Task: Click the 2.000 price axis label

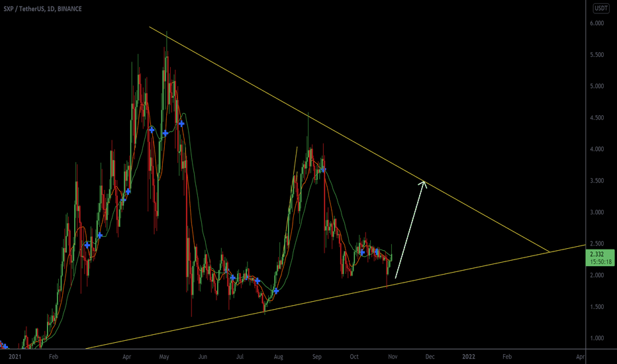Action: tap(596, 275)
